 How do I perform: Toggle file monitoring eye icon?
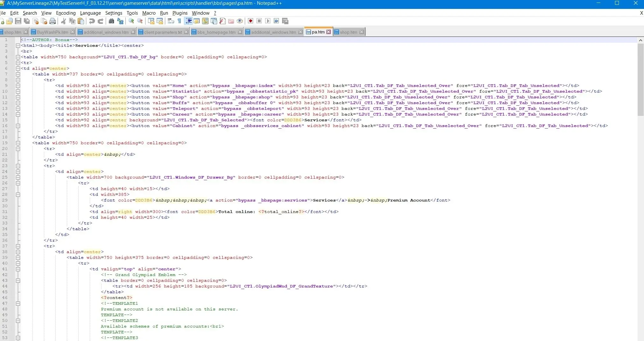pyautogui.click(x=240, y=21)
